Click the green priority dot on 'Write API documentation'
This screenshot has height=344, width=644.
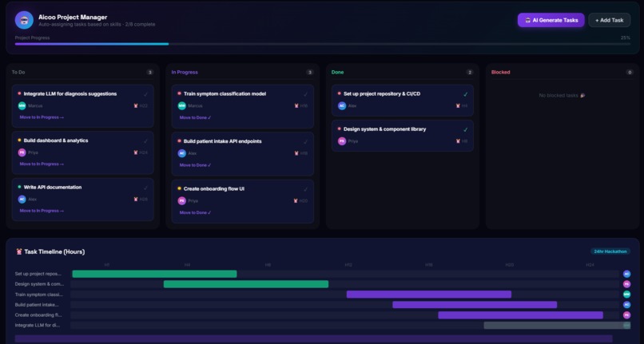click(x=19, y=188)
